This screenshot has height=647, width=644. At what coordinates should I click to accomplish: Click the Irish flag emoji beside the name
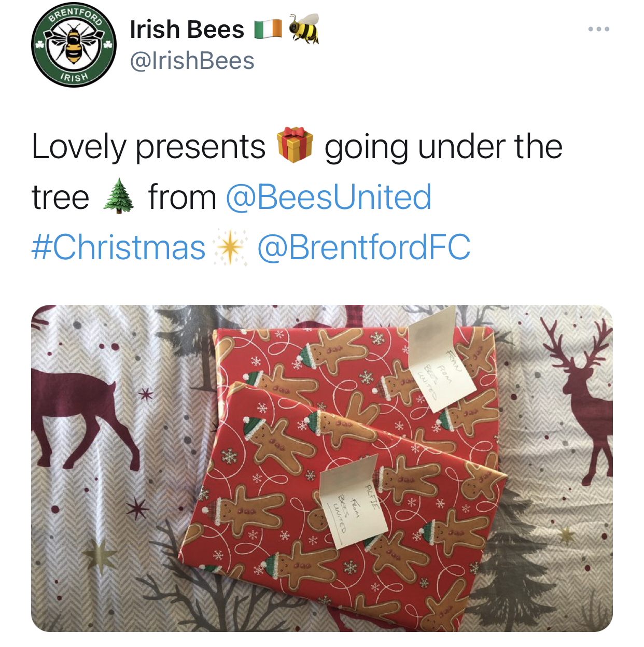pos(268,30)
